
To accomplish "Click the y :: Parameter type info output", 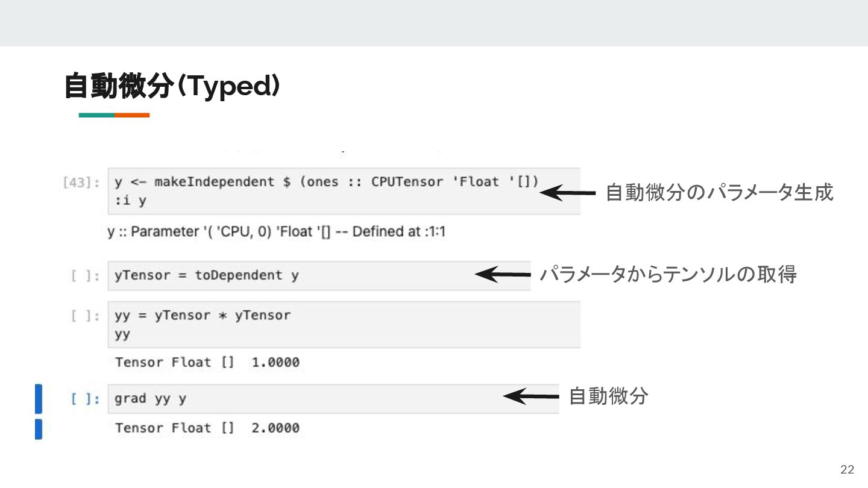I will tap(277, 232).
